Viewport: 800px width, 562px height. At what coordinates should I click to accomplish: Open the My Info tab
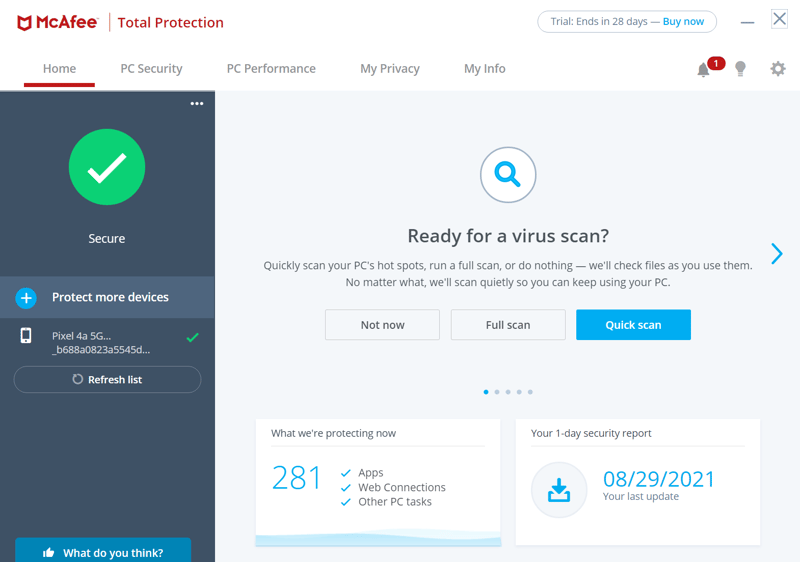[484, 69]
